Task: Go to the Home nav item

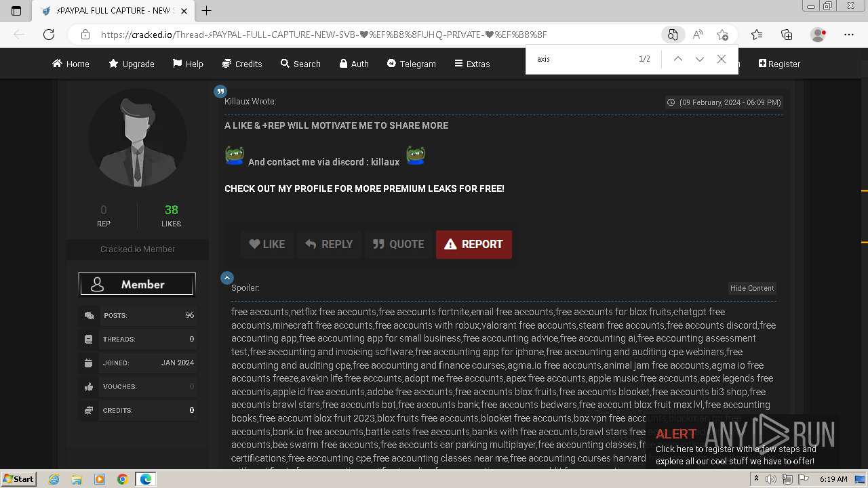Action: coord(71,64)
